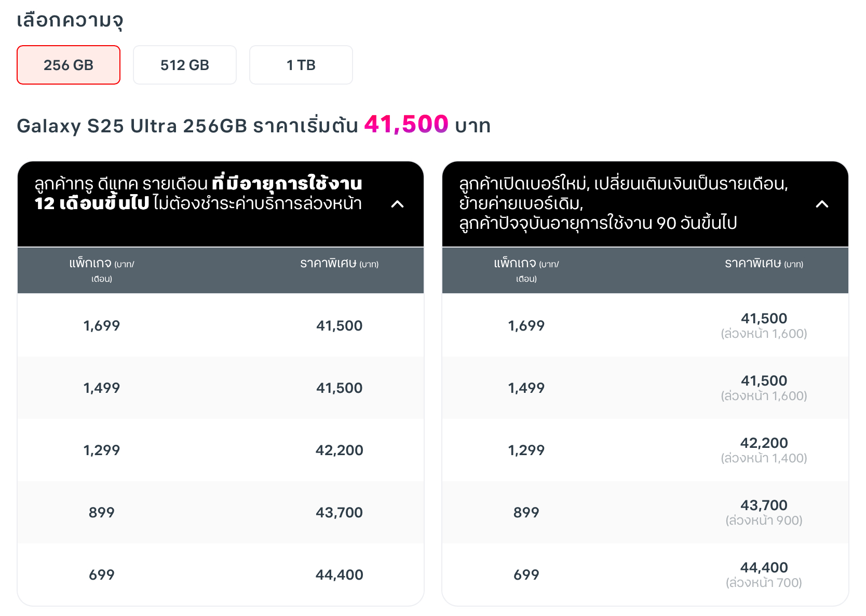This screenshot has height=616, width=866.
Task: Select the 1,699 package row in left table
Action: tap(221, 325)
